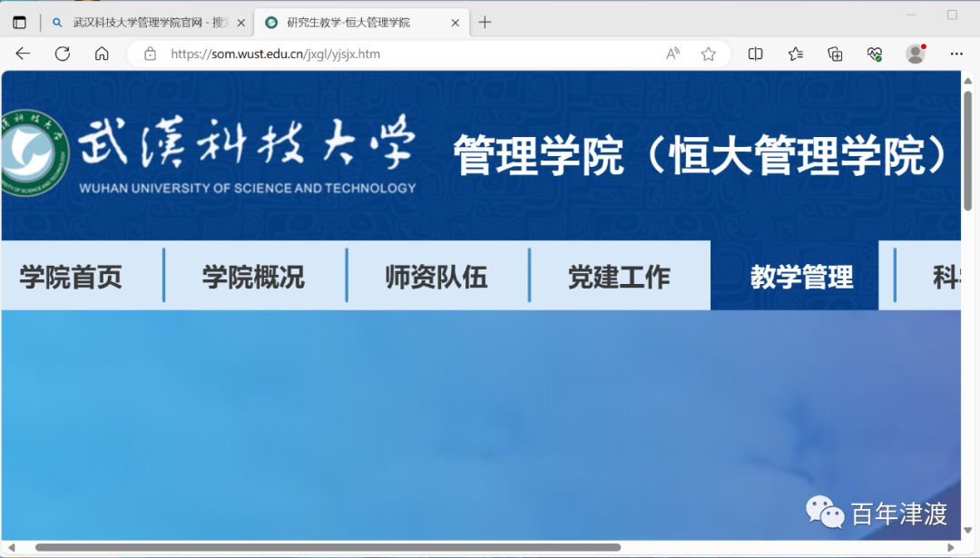The image size is (980, 558).
Task: Open the Settings and more ellipsis menu
Action: coord(956,54)
